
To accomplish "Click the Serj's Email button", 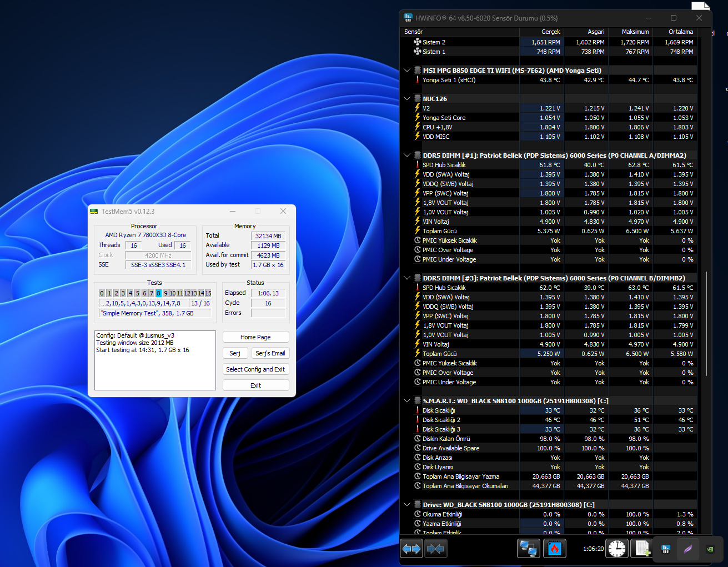I will point(270,353).
